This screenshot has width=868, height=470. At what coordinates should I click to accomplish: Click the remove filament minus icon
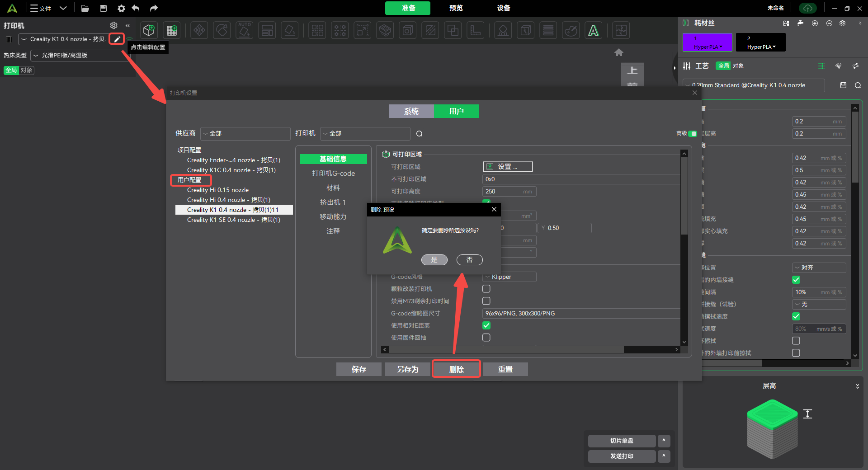(x=829, y=23)
